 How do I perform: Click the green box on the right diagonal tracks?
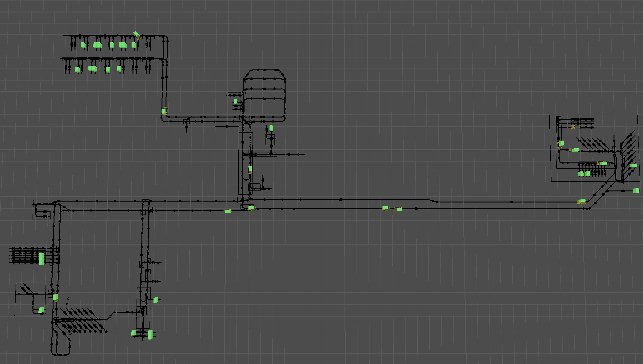pyautogui.click(x=633, y=166)
